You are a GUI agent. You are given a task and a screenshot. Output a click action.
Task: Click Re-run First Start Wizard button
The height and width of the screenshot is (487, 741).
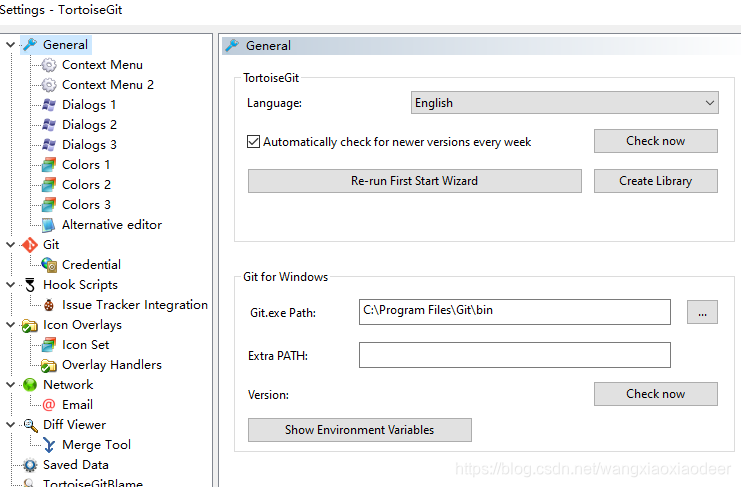click(414, 181)
